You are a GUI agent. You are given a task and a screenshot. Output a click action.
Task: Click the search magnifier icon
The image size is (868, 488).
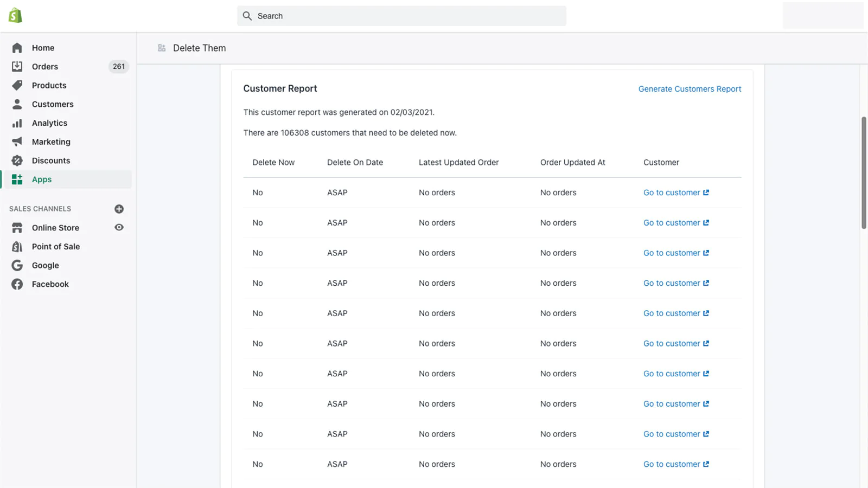point(247,16)
